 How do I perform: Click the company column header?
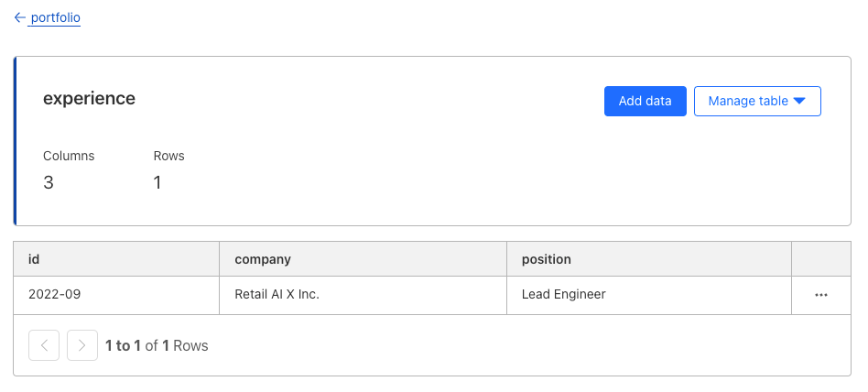[363, 259]
